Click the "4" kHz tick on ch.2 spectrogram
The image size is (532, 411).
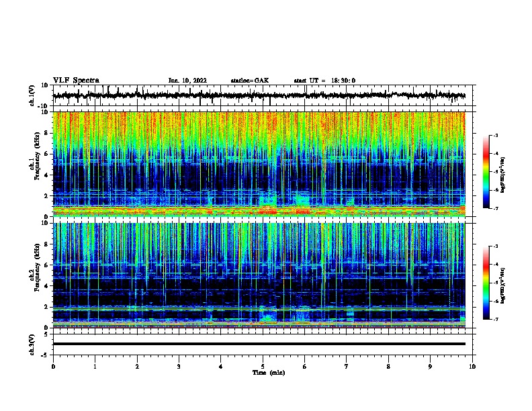tap(46, 286)
